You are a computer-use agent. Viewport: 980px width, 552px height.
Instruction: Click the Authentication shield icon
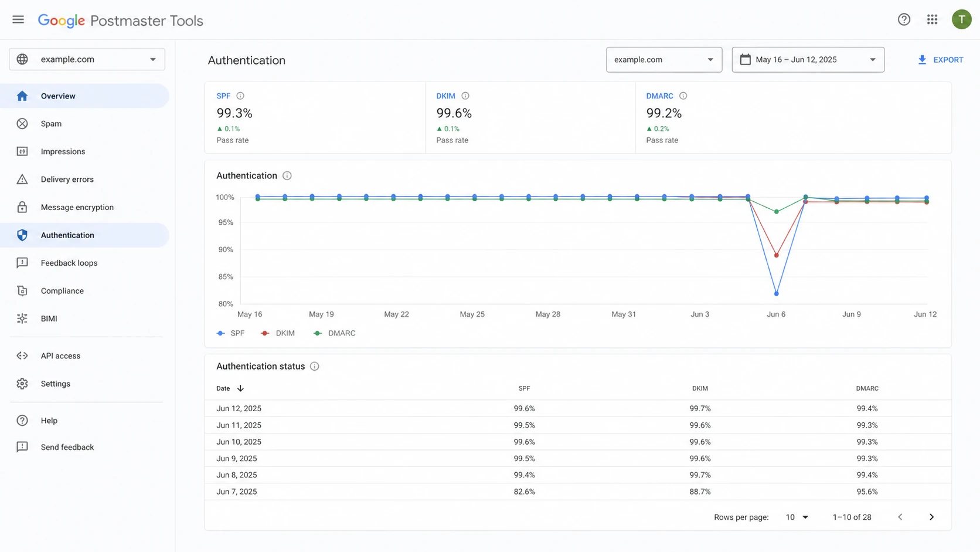pyautogui.click(x=22, y=235)
